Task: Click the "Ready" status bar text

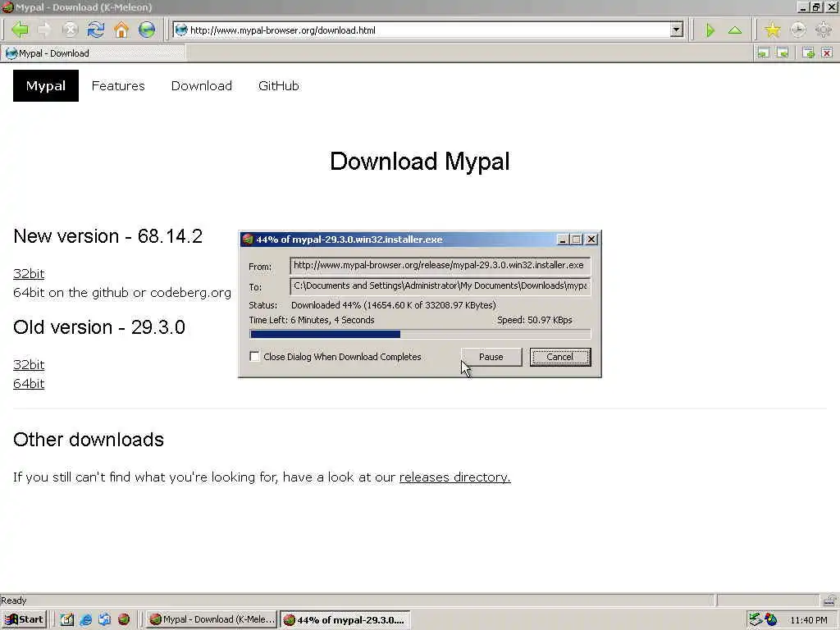Action: point(13,600)
